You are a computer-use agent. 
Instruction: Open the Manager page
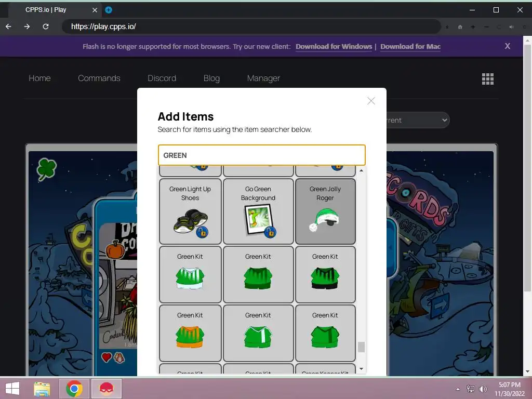coord(263,78)
